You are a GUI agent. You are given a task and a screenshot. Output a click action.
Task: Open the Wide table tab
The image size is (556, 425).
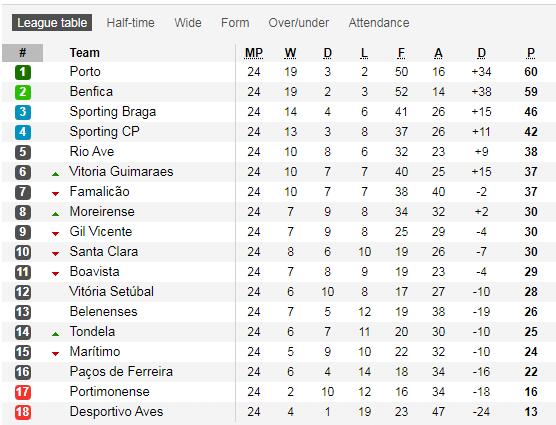188,23
